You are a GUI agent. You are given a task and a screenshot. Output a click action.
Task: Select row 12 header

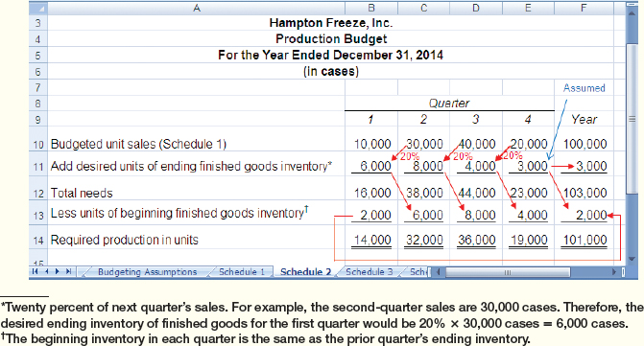[x=38, y=189]
